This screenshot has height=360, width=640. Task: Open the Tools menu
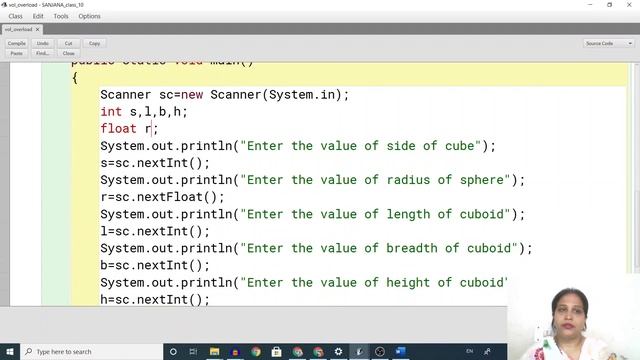pos(61,16)
